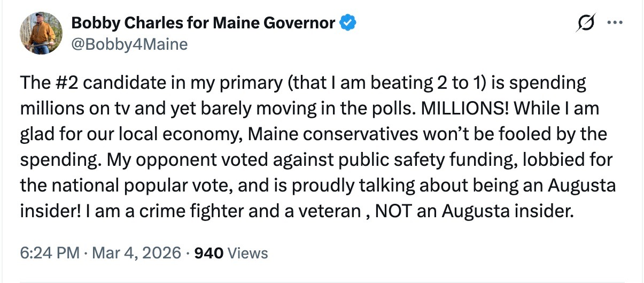Open the three-dot more options menu
This screenshot has width=644, height=283.
point(616,23)
